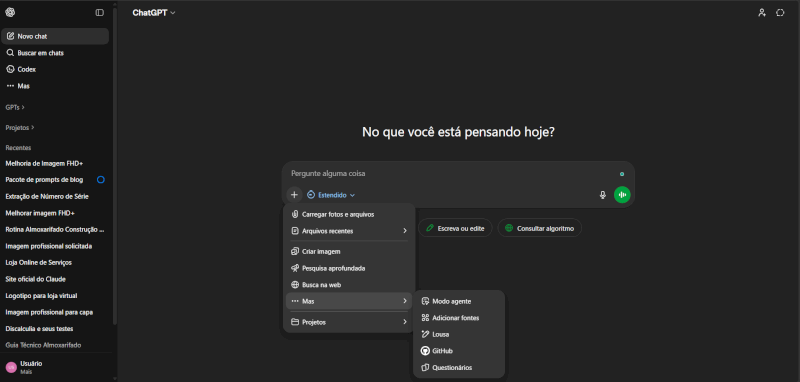Open Buscar em chats search
This screenshot has width=800, height=382.
tap(55, 53)
